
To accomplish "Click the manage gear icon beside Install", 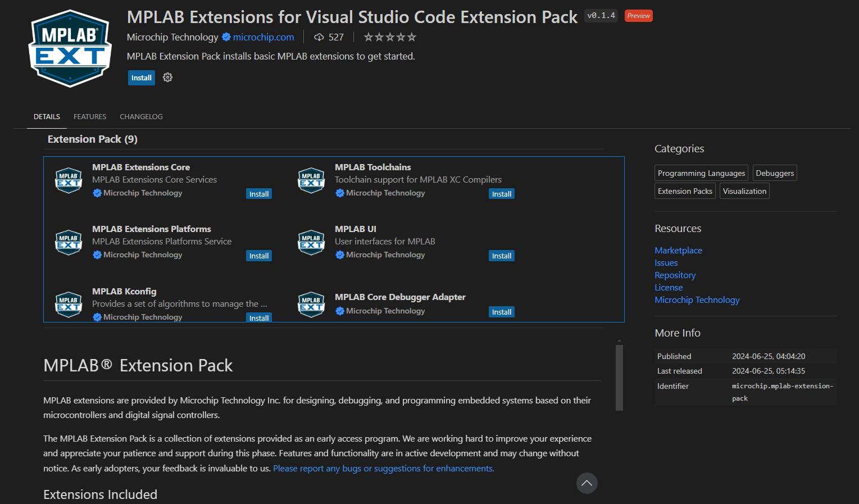I will click(167, 78).
